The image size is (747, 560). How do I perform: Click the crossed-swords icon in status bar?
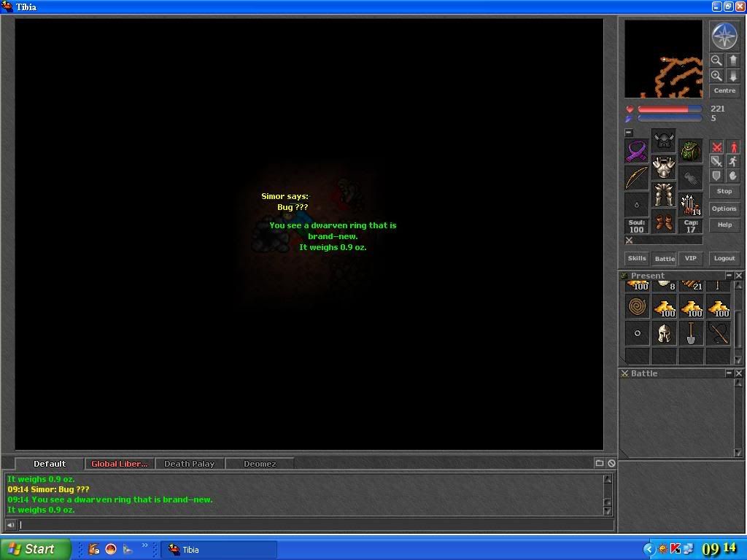tap(630, 241)
